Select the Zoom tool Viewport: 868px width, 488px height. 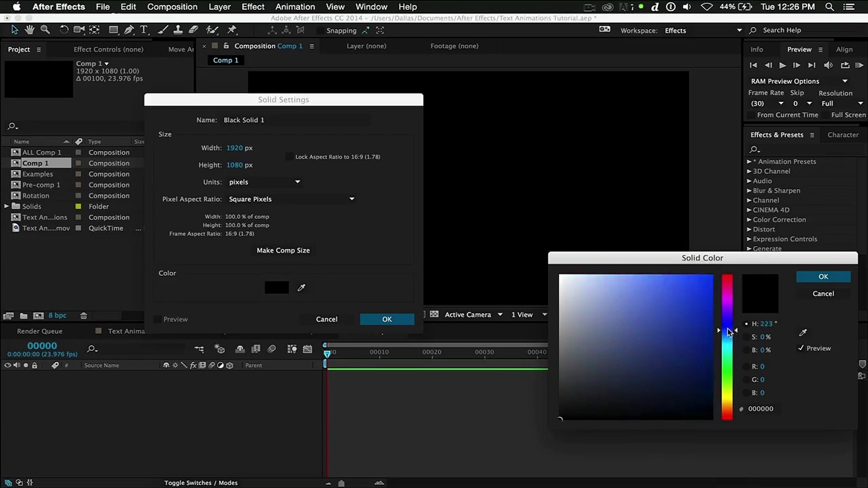45,30
